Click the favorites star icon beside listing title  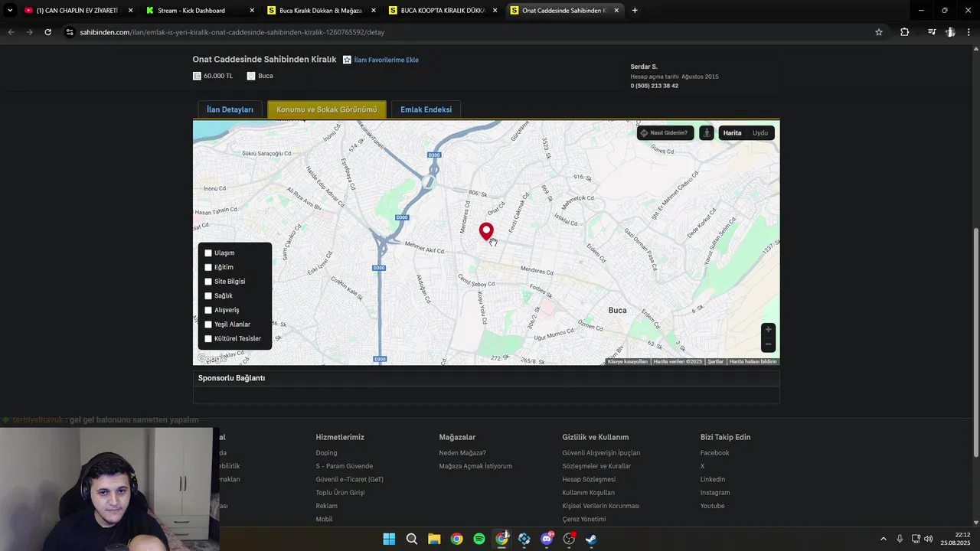347,60
